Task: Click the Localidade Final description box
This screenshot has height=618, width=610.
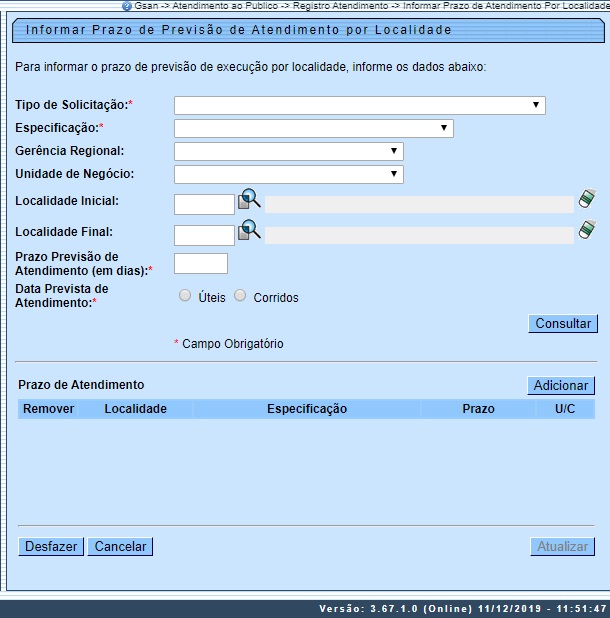Action: click(419, 236)
